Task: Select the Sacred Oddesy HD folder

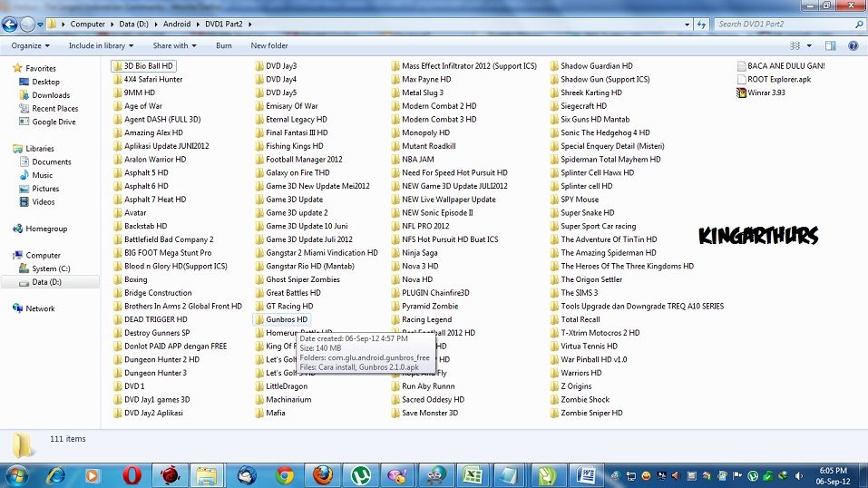Action: click(427, 400)
